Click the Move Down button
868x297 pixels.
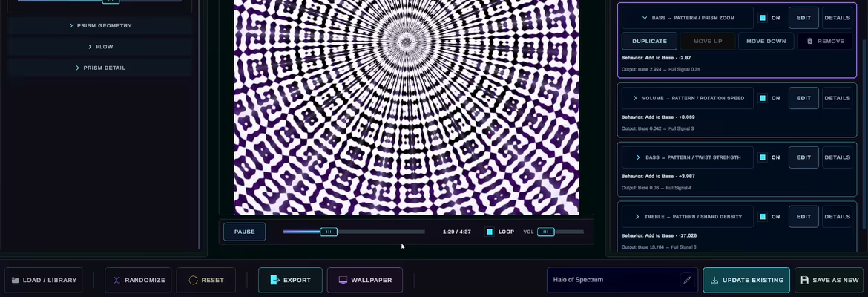coord(766,41)
